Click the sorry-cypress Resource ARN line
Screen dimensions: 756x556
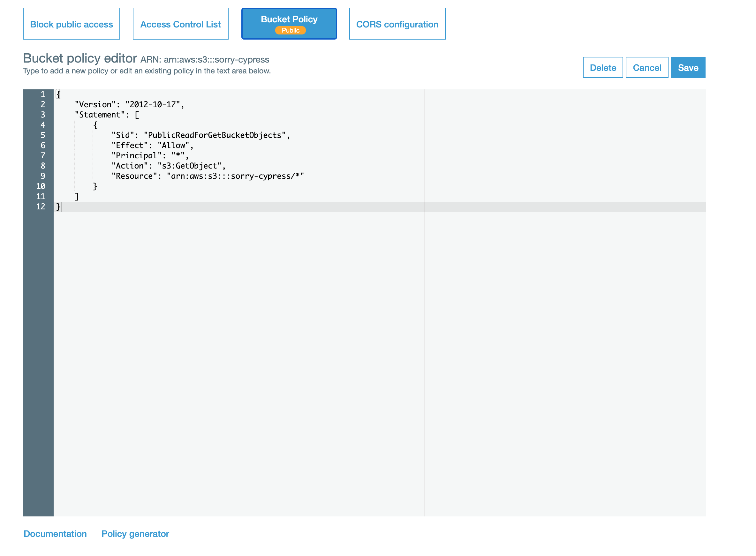coord(236,176)
